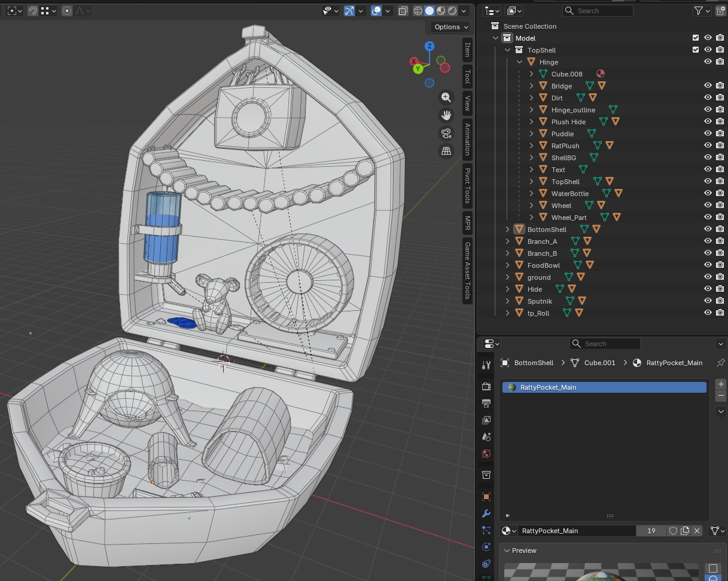Screen dimensions: 728x581
Task: Click the outliner filter funnel icon
Action: pos(698,11)
